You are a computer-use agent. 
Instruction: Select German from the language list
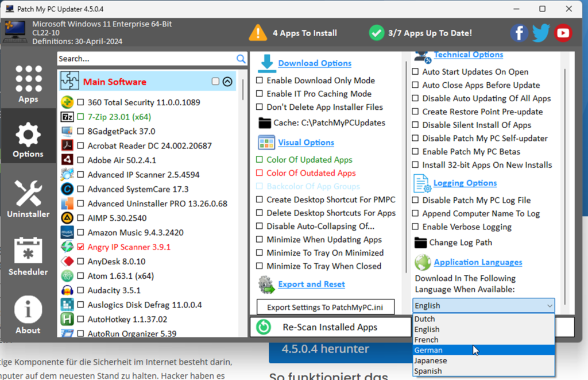tap(428, 350)
